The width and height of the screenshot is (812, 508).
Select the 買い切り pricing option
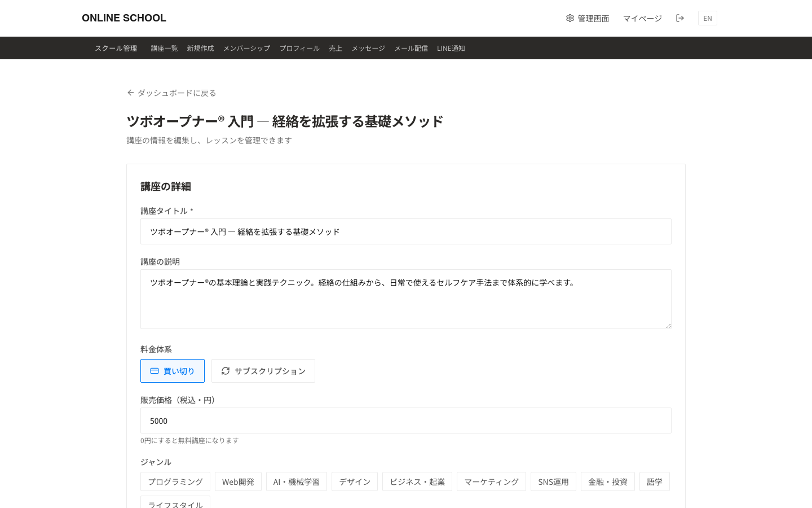(173, 371)
